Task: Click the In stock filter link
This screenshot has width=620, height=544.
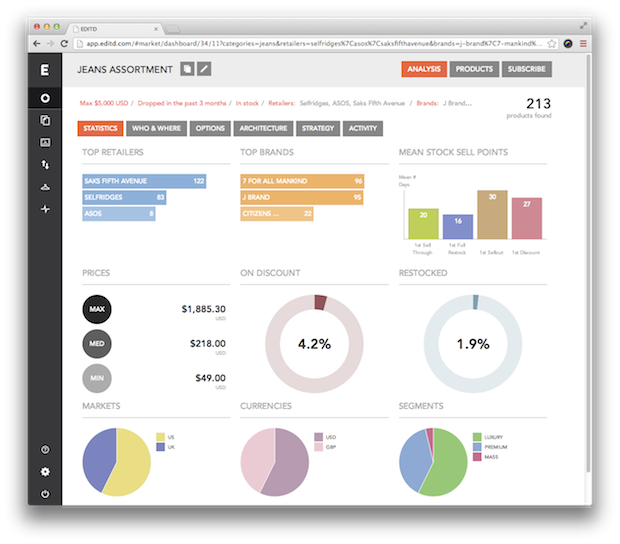Action: click(248, 103)
